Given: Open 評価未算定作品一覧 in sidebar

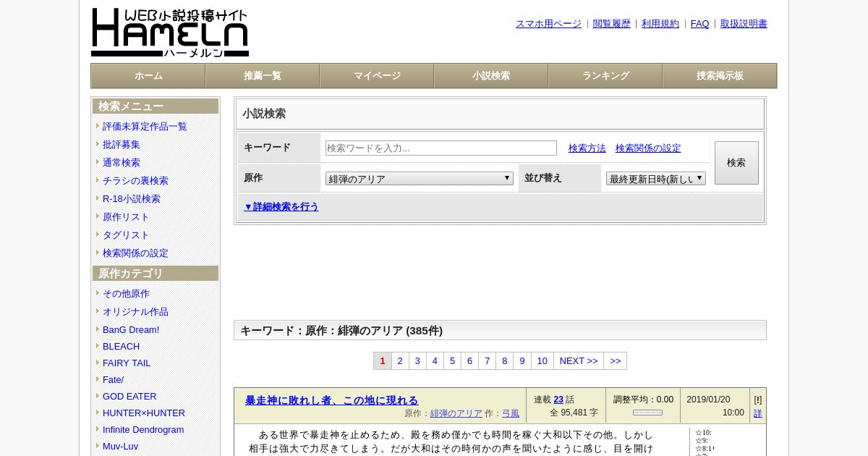Looking at the screenshot, I should 145,126.
